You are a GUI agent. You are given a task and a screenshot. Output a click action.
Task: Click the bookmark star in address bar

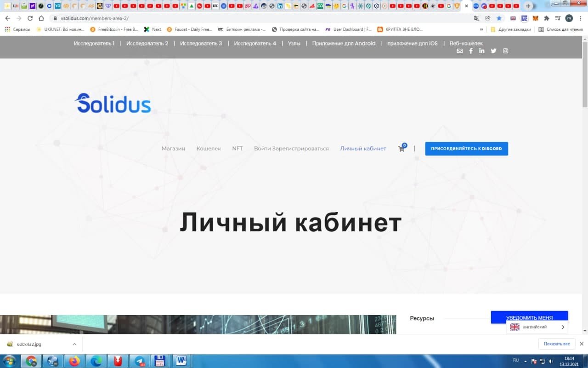(499, 18)
